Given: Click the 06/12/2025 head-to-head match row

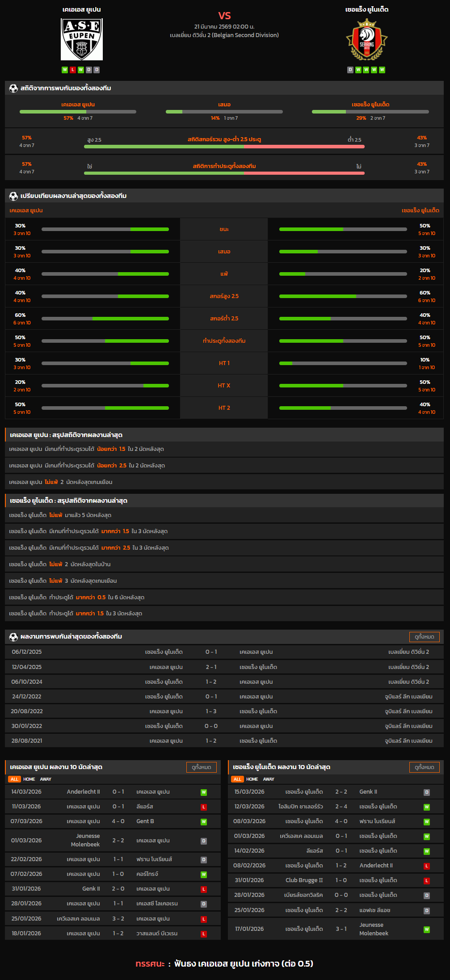Looking at the screenshot, I should click(x=224, y=652).
